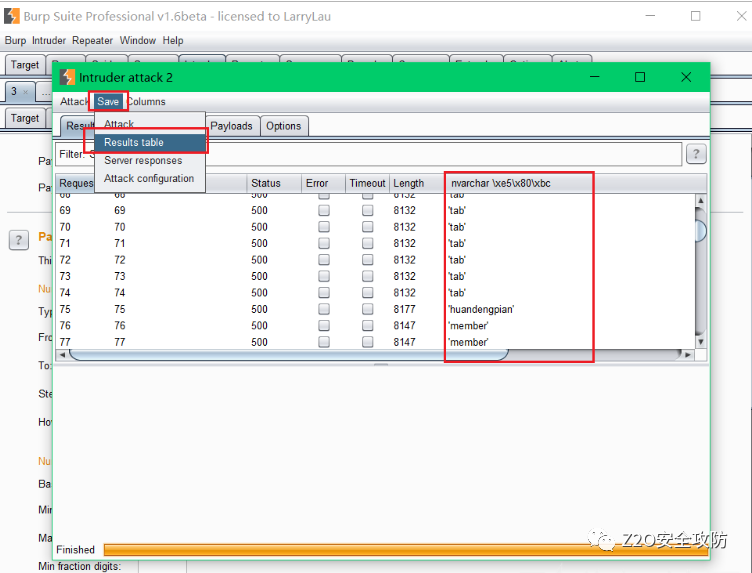Sort results by Length column header
The height and width of the screenshot is (573, 752).
point(417,183)
